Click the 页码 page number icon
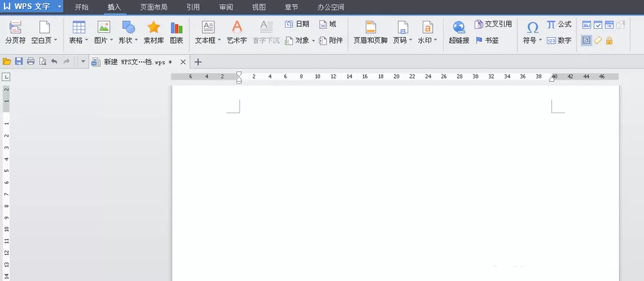This screenshot has width=644, height=281. [402, 27]
